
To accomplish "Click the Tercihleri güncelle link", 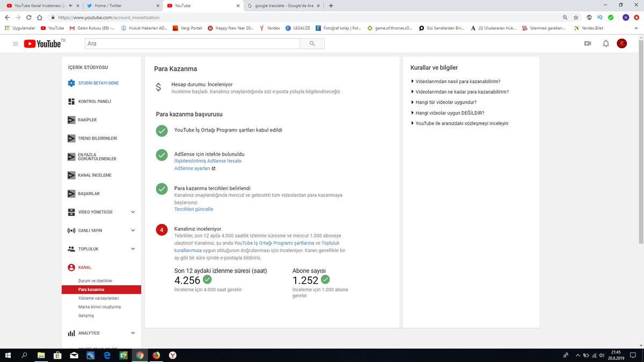I will pos(193,209).
